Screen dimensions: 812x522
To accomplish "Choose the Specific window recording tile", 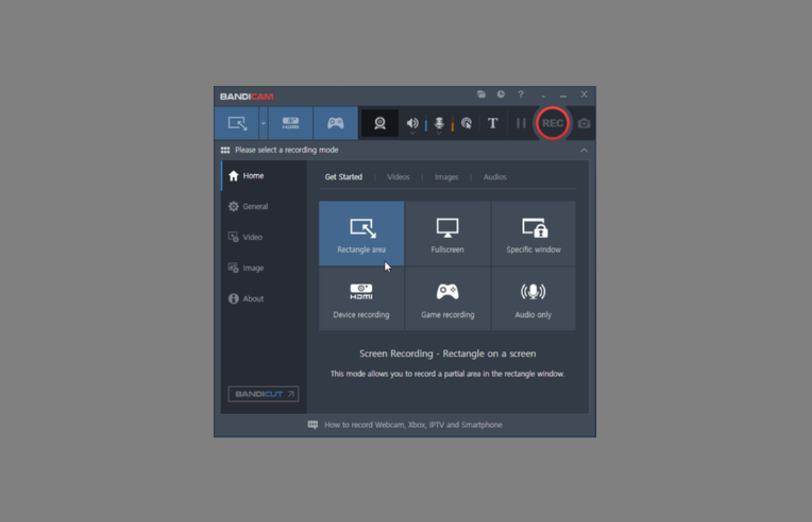I will coord(533,233).
